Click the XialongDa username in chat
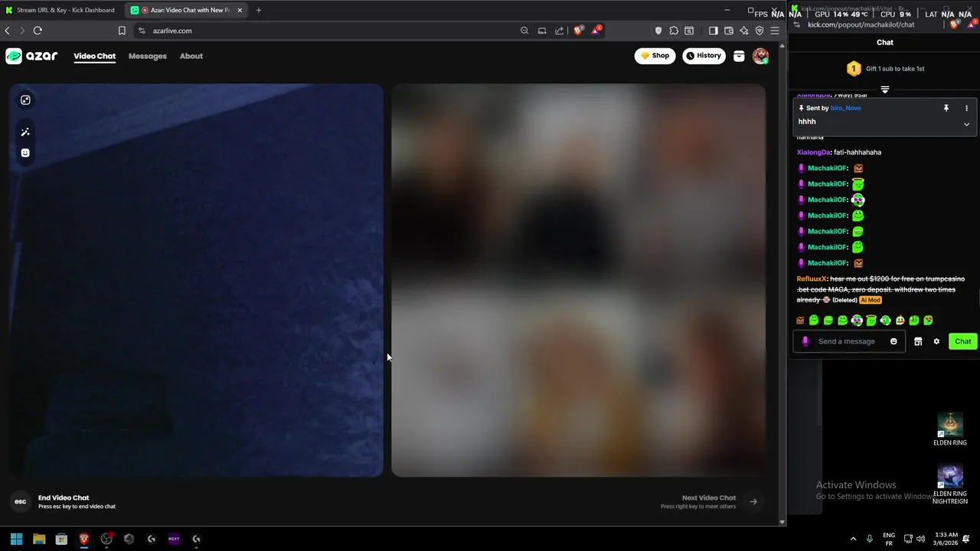This screenshot has height=551, width=980. coord(813,152)
